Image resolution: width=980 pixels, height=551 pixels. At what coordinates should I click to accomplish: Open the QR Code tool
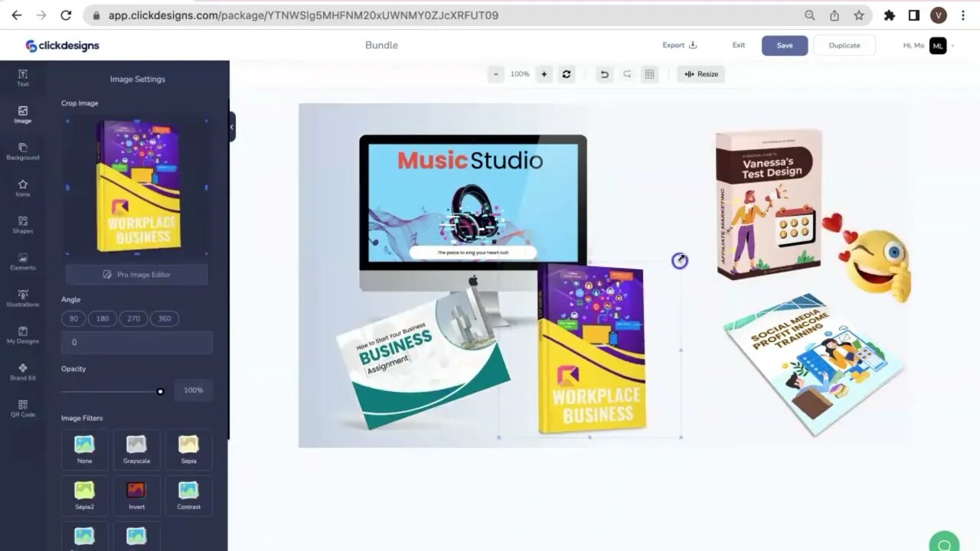coord(23,409)
